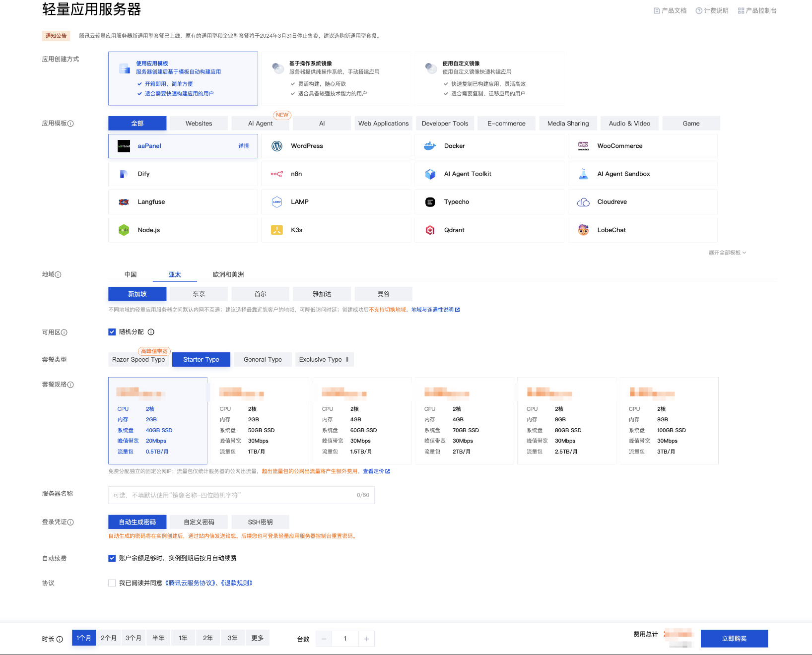This screenshot has height=655, width=812.
Task: Increase server quantity with plus button
Action: [x=366, y=639]
